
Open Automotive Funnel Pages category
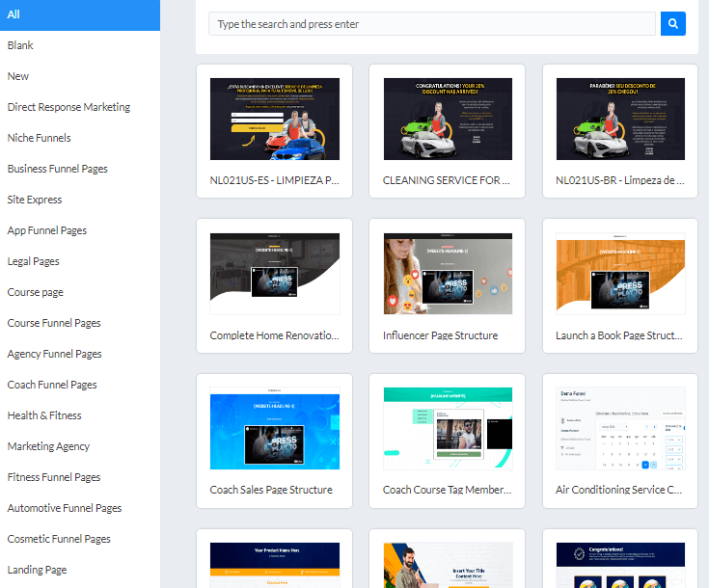click(x=65, y=508)
